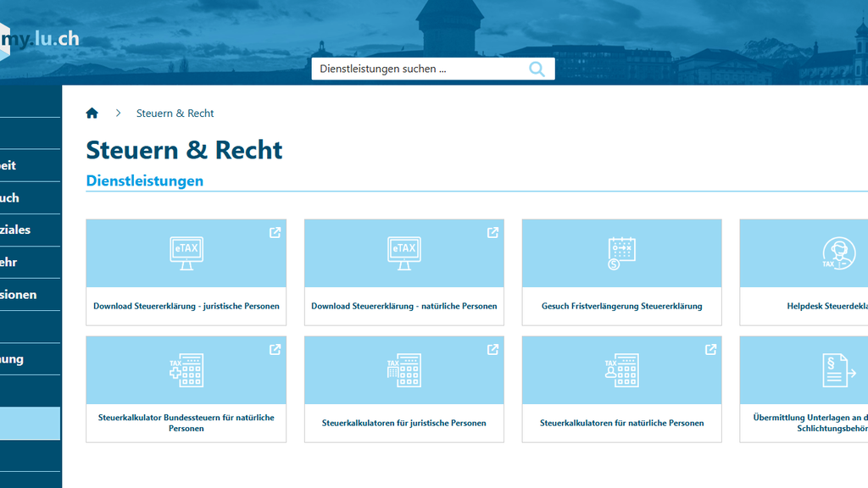Click the Steuern & Recht breadcrumb link
868x488 pixels.
[175, 114]
